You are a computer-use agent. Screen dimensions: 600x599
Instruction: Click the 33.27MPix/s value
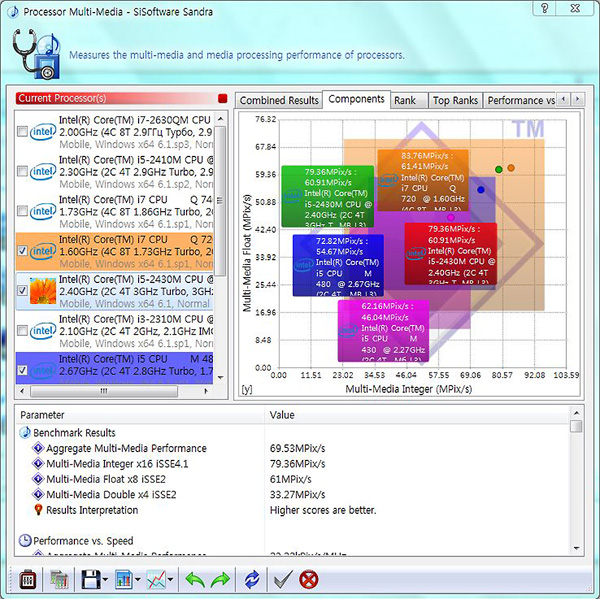[x=297, y=495]
